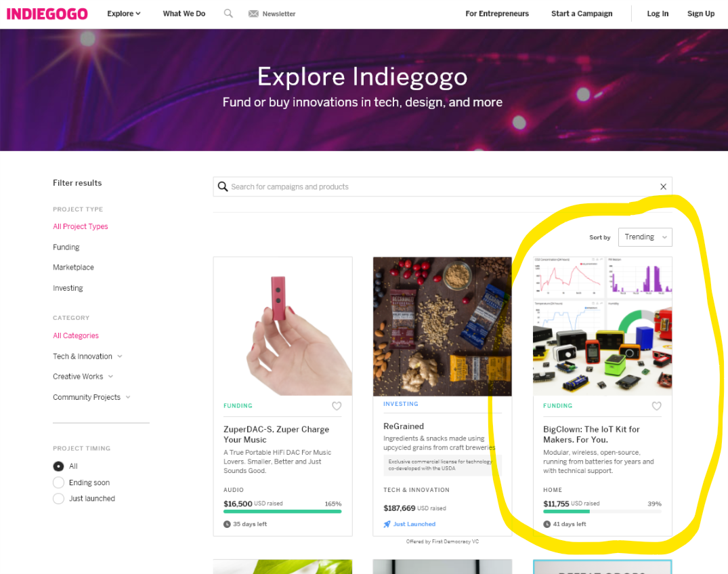Expand Community Projects category
Image resolution: width=728 pixels, height=574 pixels.
click(x=91, y=397)
